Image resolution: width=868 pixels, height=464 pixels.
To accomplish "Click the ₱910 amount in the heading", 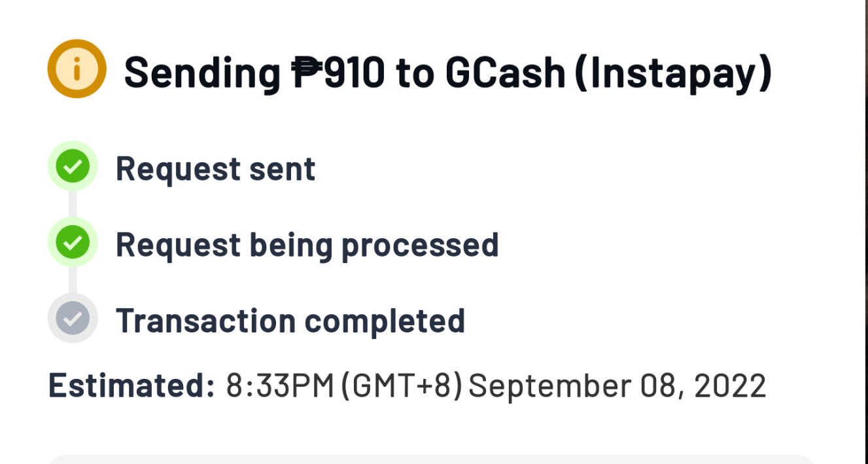I will pos(339,72).
